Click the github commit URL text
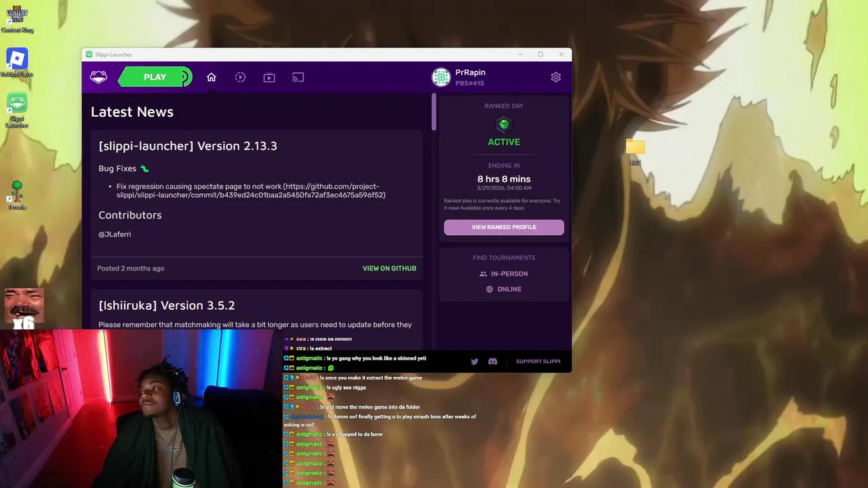Image resolution: width=868 pixels, height=488 pixels. coord(251,191)
